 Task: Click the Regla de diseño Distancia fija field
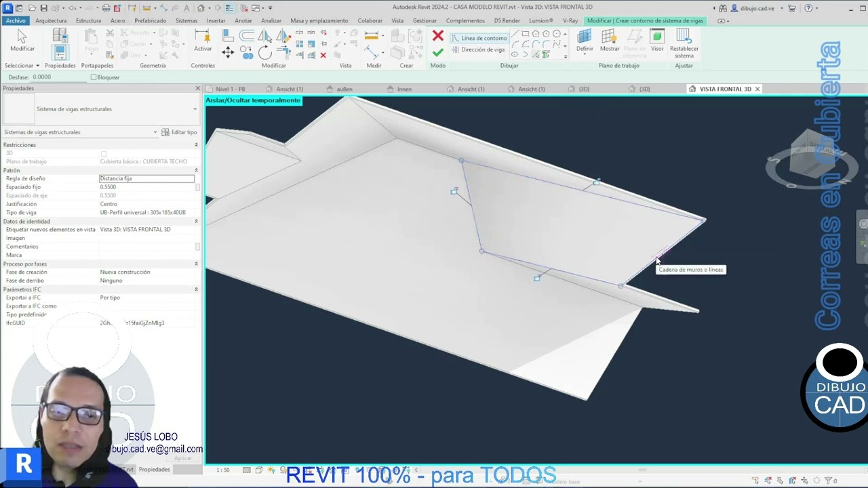pos(146,178)
